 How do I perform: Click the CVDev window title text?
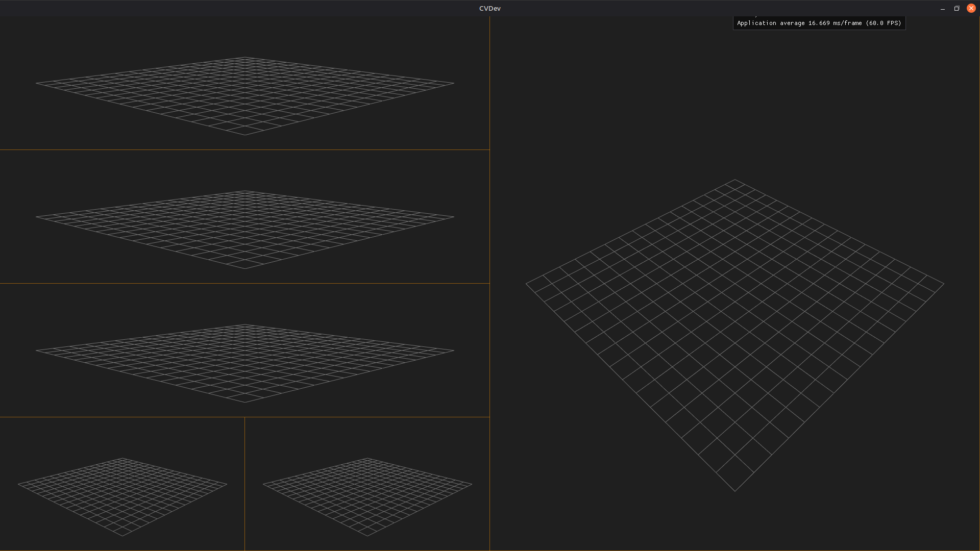pyautogui.click(x=489, y=9)
